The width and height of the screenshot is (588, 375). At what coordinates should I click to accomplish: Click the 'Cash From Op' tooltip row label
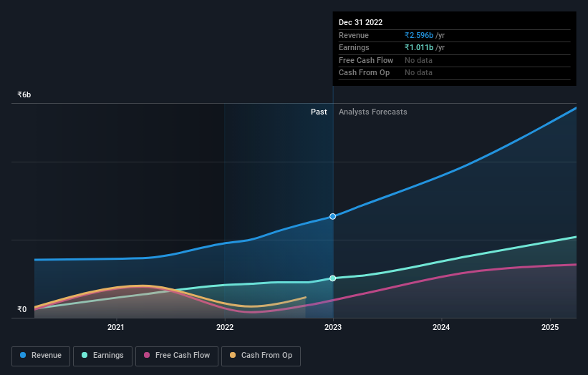(364, 73)
